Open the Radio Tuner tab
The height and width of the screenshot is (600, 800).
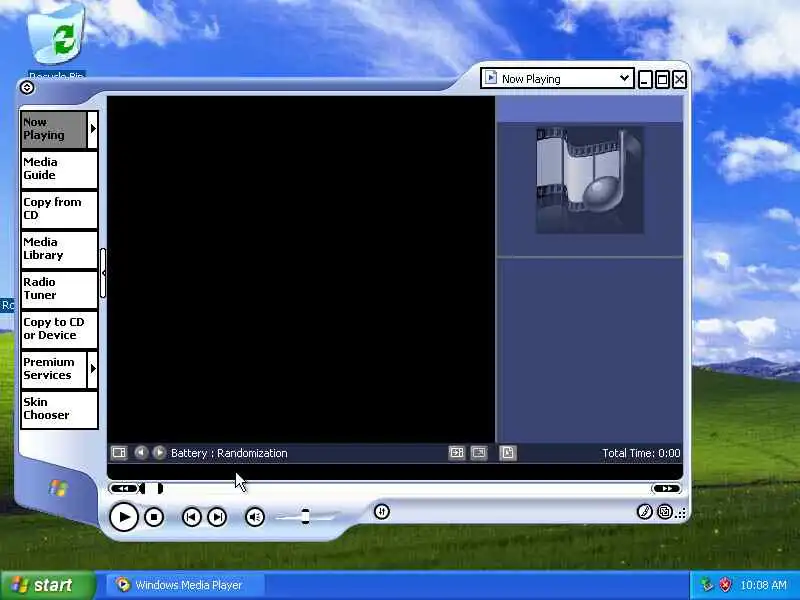[x=59, y=289]
